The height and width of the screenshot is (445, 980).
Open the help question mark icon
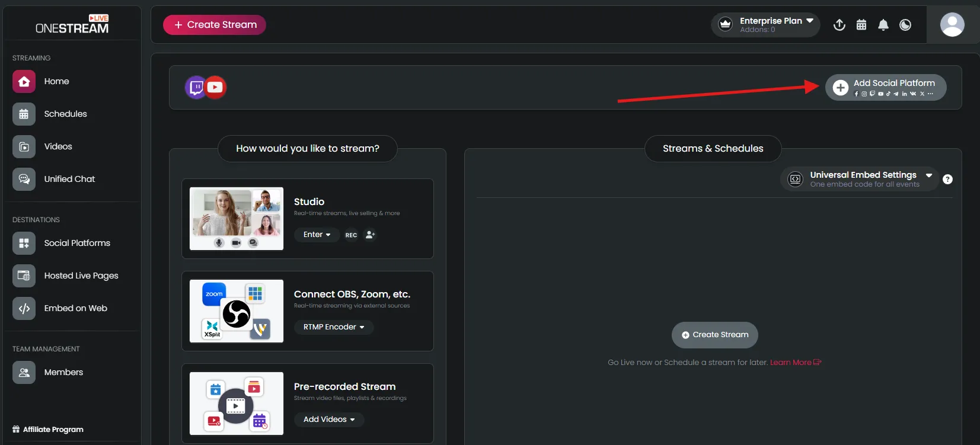click(947, 180)
